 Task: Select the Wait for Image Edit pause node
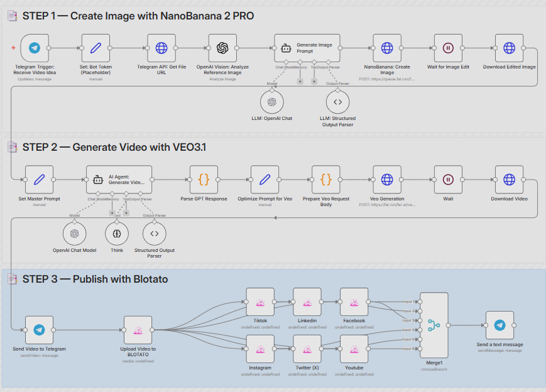click(x=447, y=48)
